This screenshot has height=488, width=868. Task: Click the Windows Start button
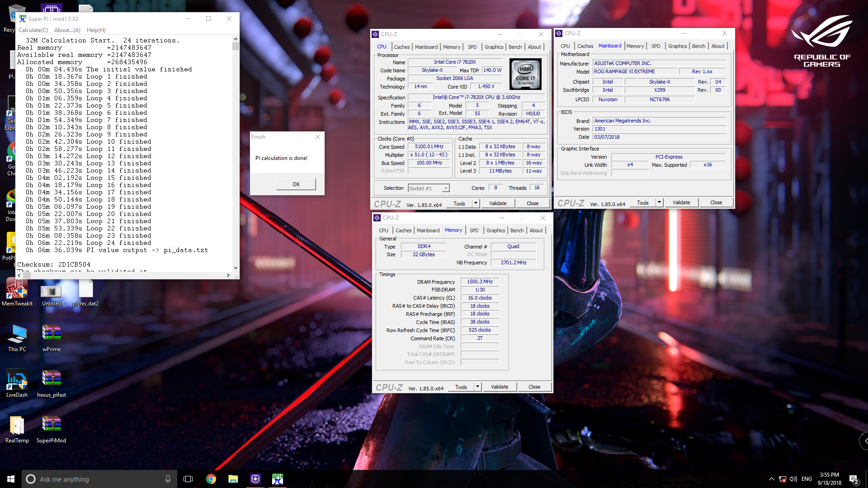pyautogui.click(x=11, y=479)
